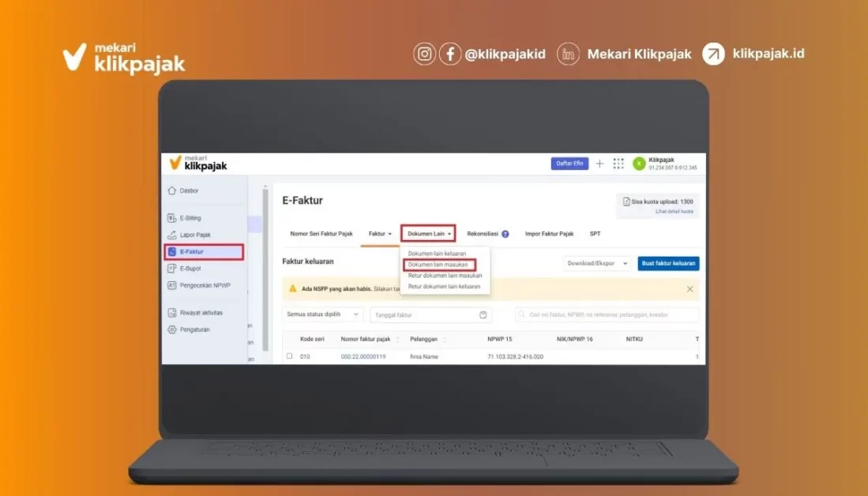Click the calendar icon in Tanggal faktur field
The image size is (868, 496).
[x=483, y=315]
